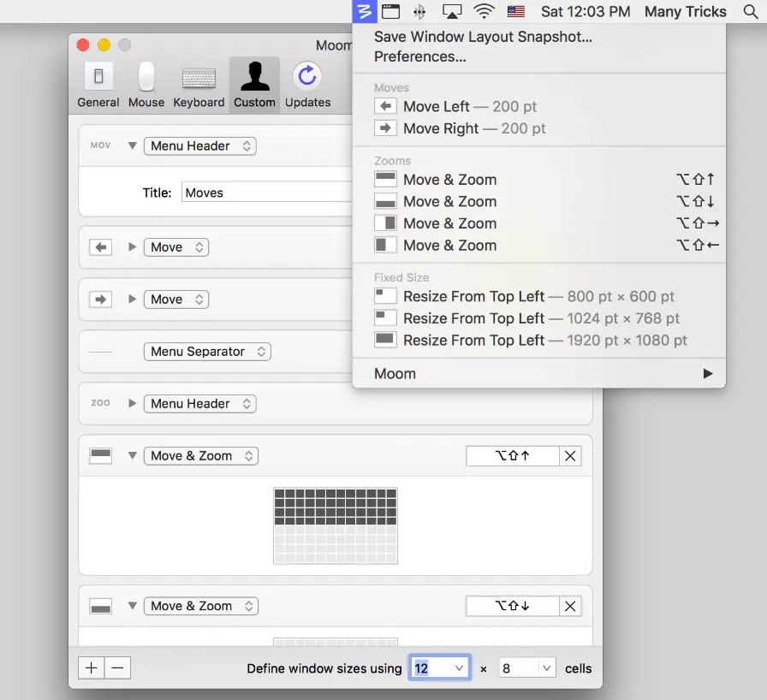Open the first Move & Zoom action dropdown

pos(201,455)
